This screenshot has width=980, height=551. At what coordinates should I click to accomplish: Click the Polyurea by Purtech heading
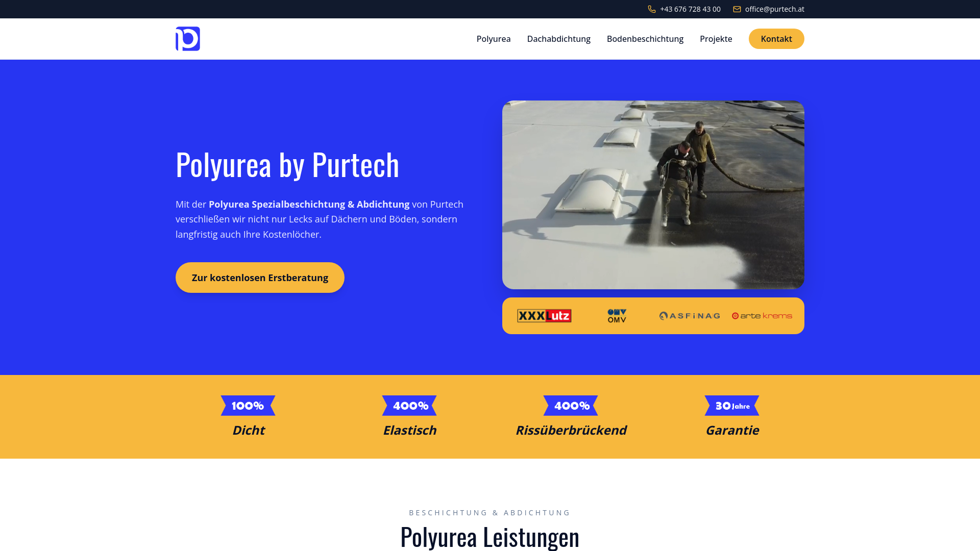(x=287, y=164)
